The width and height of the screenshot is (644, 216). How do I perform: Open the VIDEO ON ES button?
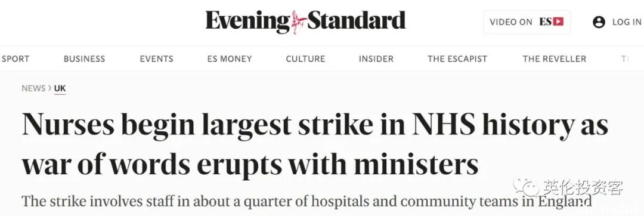tap(527, 22)
